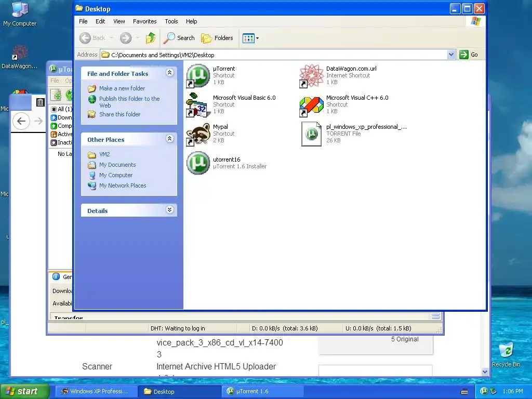Open the Views toolbar button
The width and height of the screenshot is (532, 399).
coord(248,38)
